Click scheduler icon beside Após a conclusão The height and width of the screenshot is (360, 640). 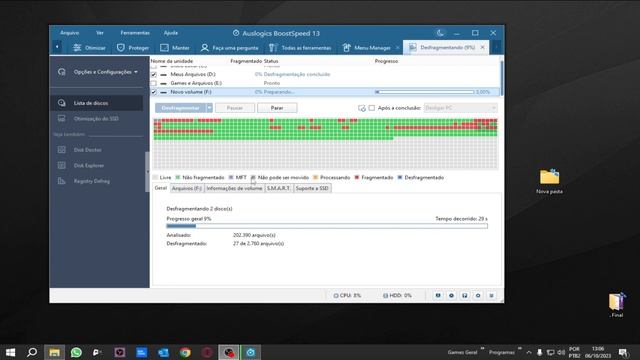point(362,108)
